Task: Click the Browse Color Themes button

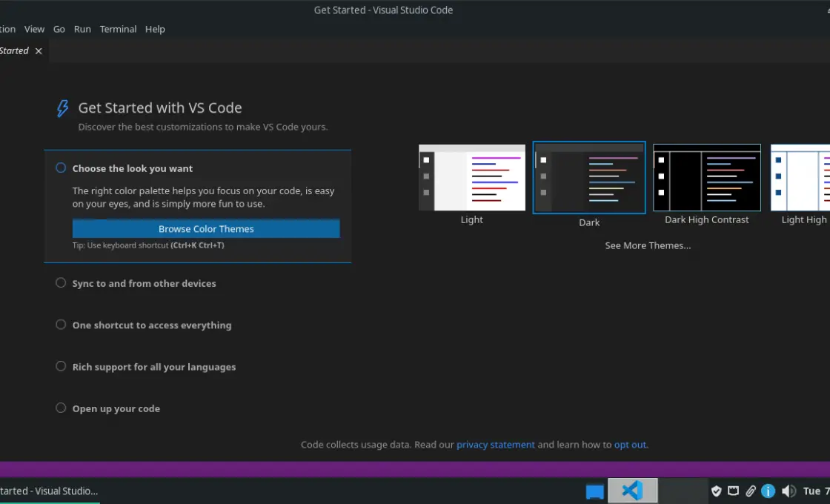Action: 206,228
